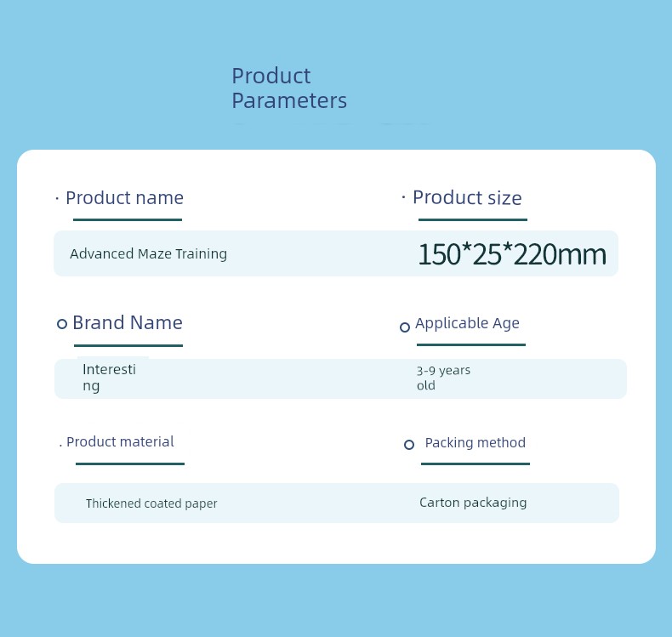Click the Applicable Age heading text
The image size is (672, 637).
(x=467, y=323)
